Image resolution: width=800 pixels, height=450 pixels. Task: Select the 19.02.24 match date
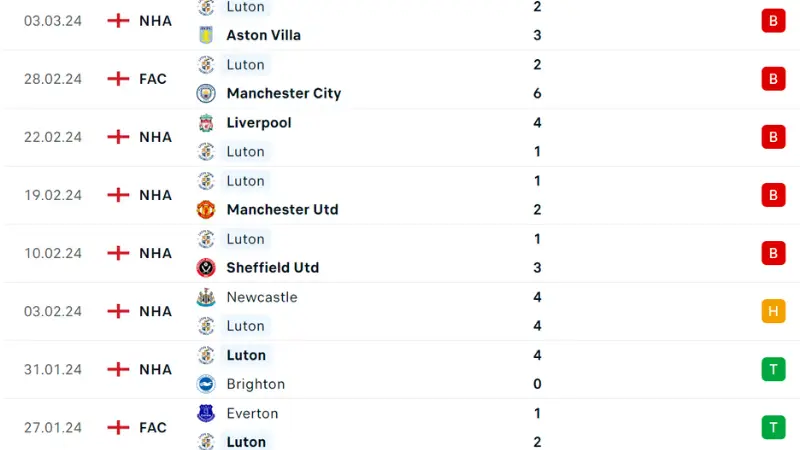(53, 195)
